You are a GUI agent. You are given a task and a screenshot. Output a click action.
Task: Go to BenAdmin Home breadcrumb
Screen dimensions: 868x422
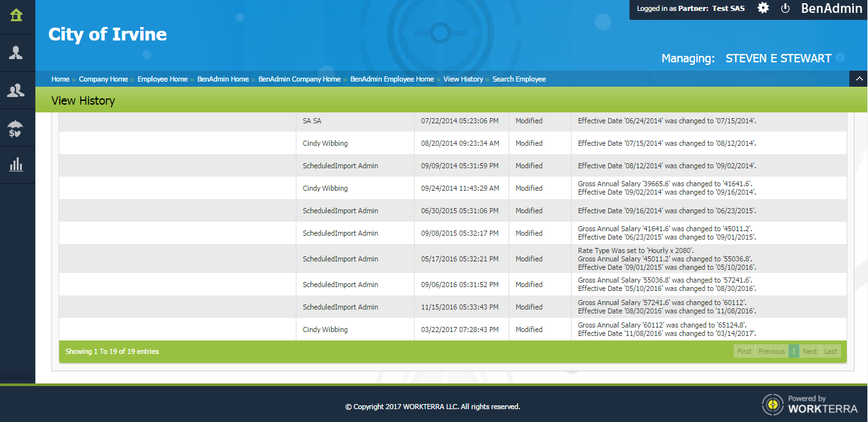tap(223, 79)
